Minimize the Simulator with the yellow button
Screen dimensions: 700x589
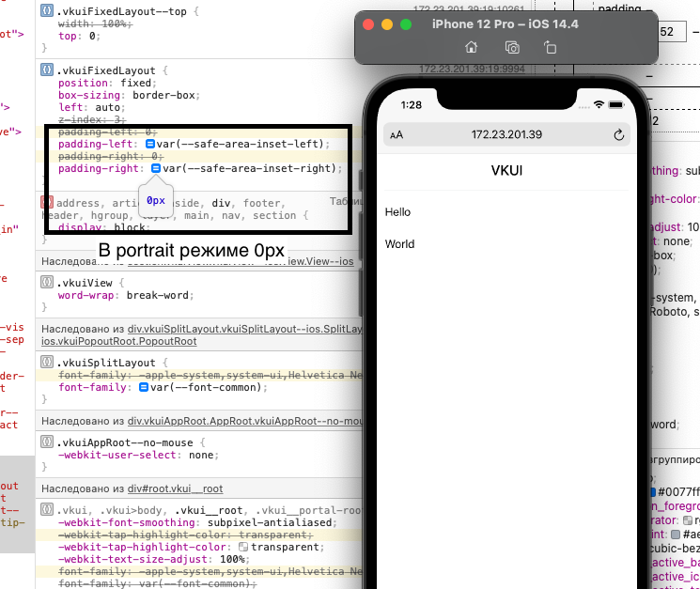click(x=387, y=24)
